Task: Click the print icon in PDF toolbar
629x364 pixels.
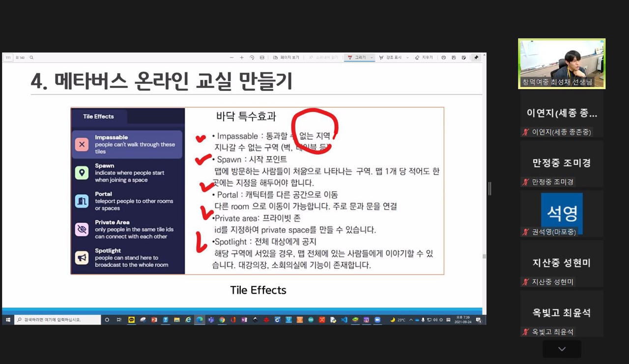Action: point(443,57)
